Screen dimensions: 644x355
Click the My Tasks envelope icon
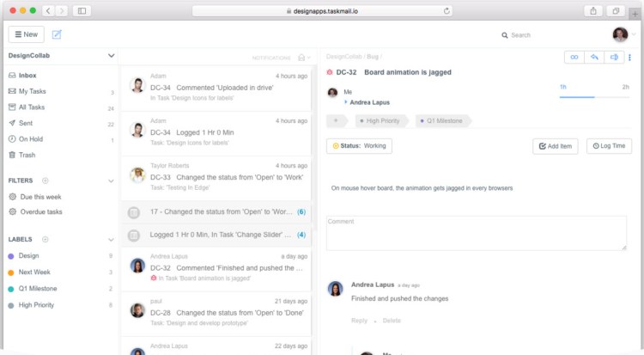coord(12,91)
